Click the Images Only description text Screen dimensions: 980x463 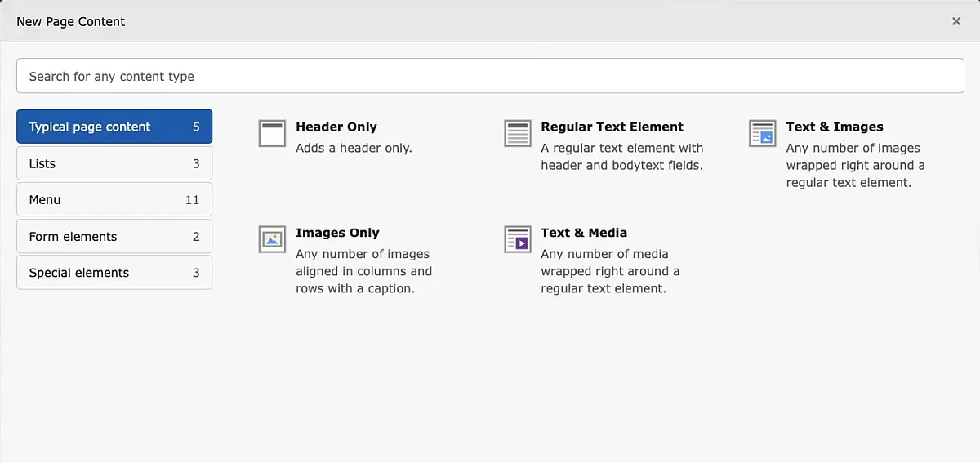(363, 271)
